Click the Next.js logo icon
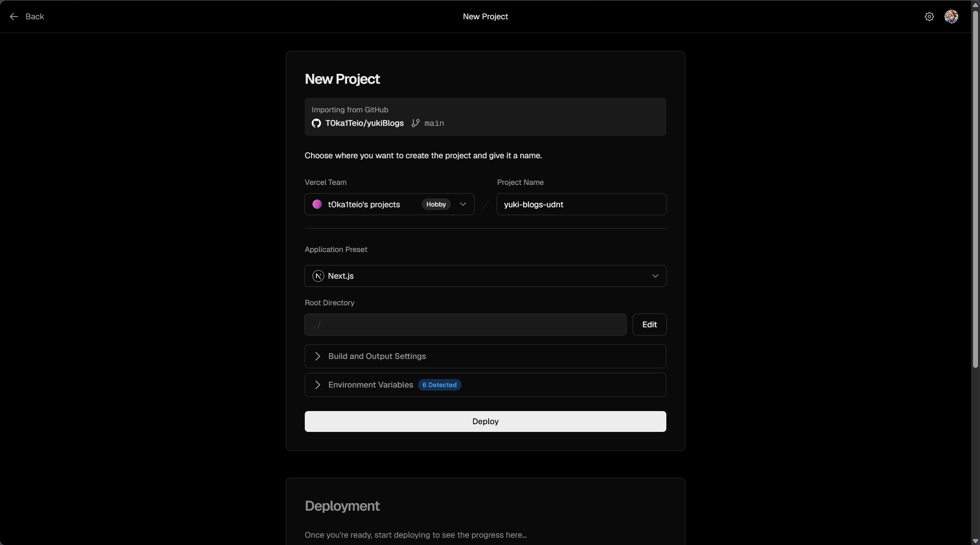 coord(318,276)
